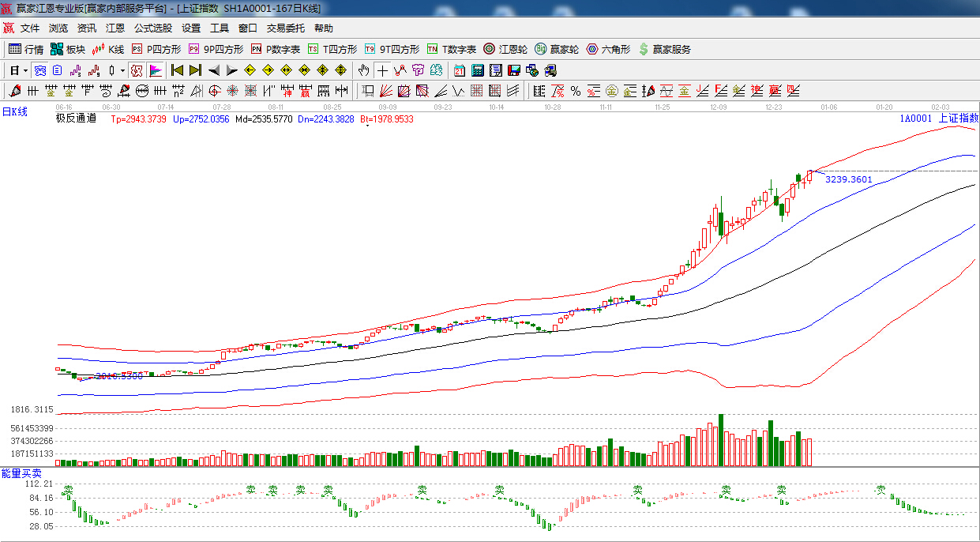Open the 交易委托 menu
The width and height of the screenshot is (980, 542).
click(x=285, y=28)
